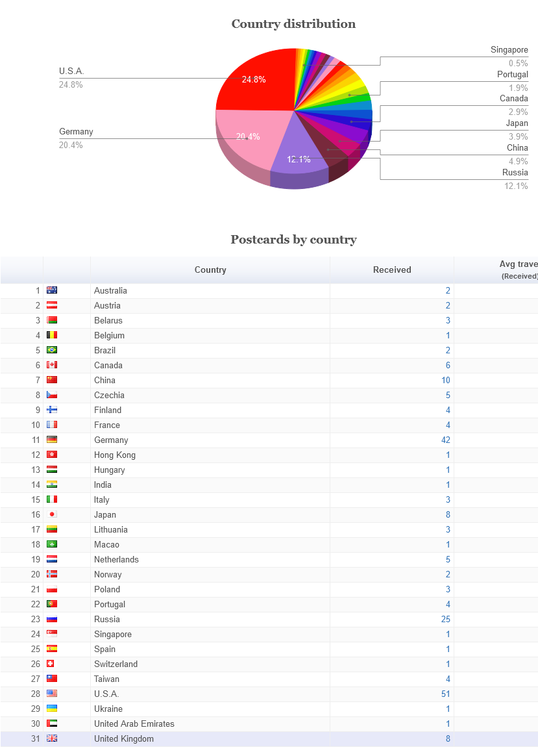Click the Japan flag icon

tap(52, 514)
